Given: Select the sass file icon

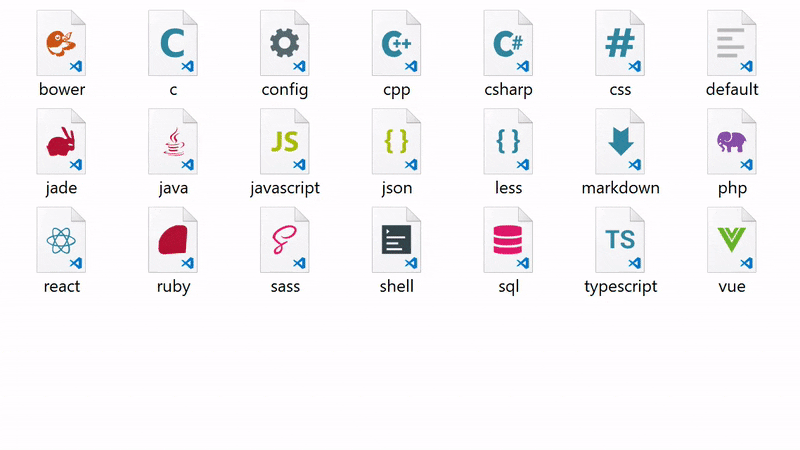Looking at the screenshot, I should [285, 240].
